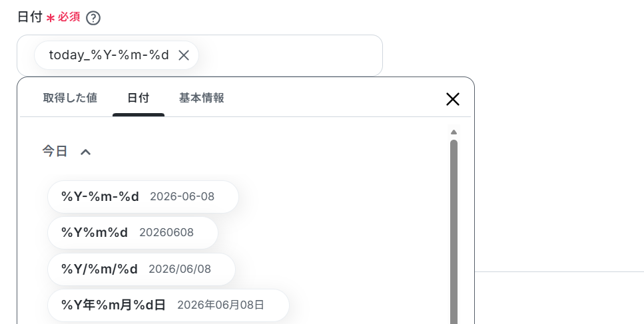This screenshot has width=644, height=324.
Task: Open the 基本情報 tab
Action: (x=201, y=98)
